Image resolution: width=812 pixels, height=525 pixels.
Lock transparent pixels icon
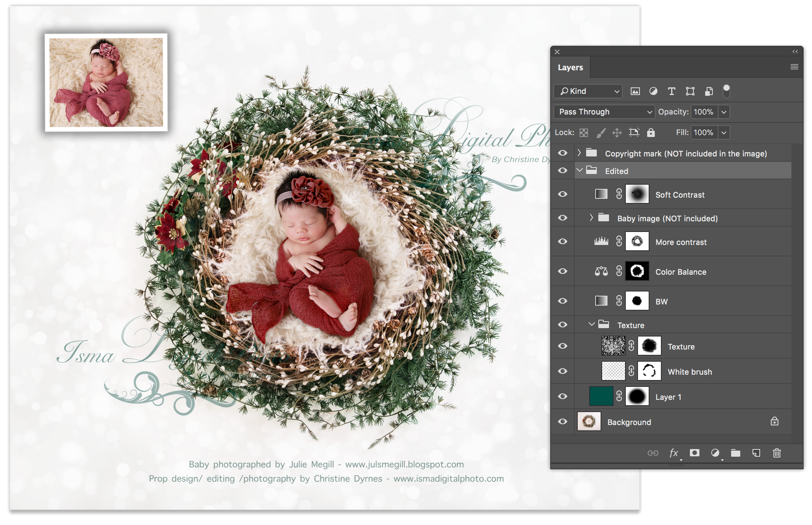coord(584,132)
